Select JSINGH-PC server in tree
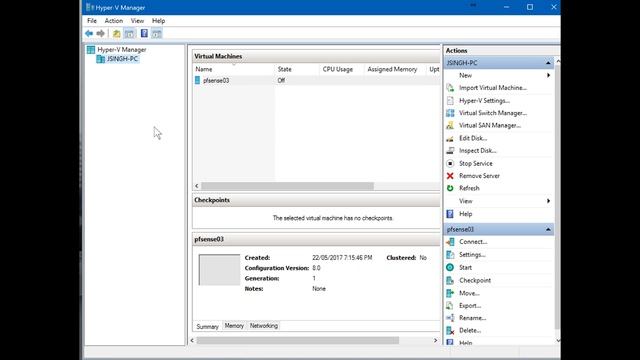Screen dimensions: 640x360 [122, 59]
